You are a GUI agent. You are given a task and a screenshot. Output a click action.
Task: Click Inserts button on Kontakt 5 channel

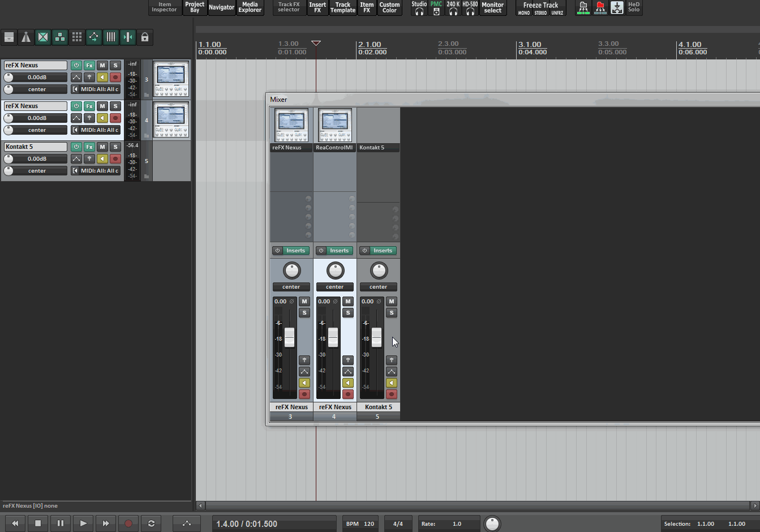point(383,251)
